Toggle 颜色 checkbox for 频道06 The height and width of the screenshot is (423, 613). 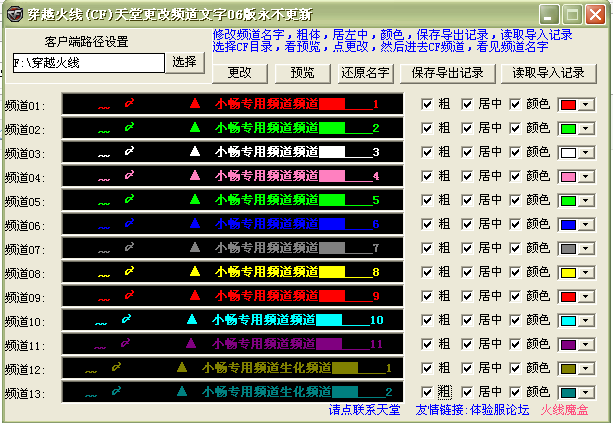coord(515,224)
